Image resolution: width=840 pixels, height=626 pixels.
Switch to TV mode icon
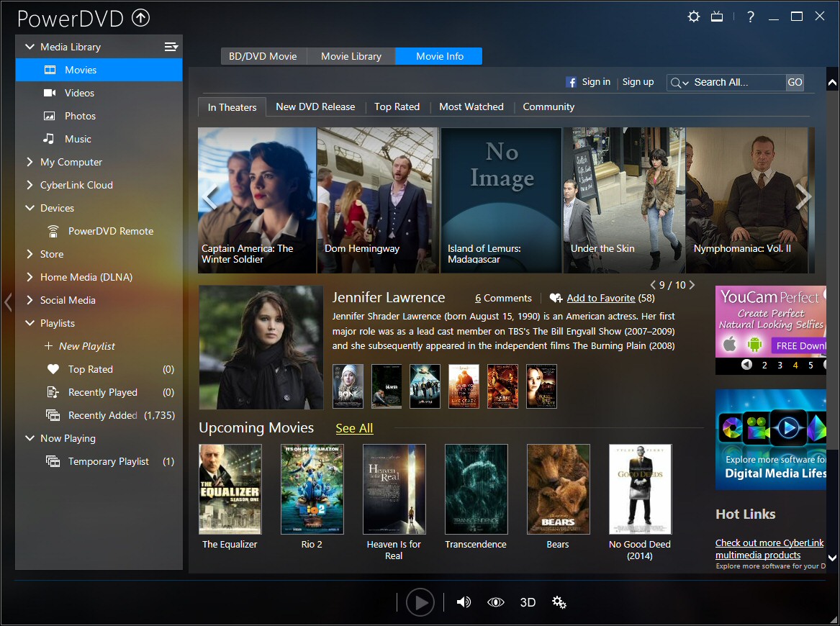point(717,17)
